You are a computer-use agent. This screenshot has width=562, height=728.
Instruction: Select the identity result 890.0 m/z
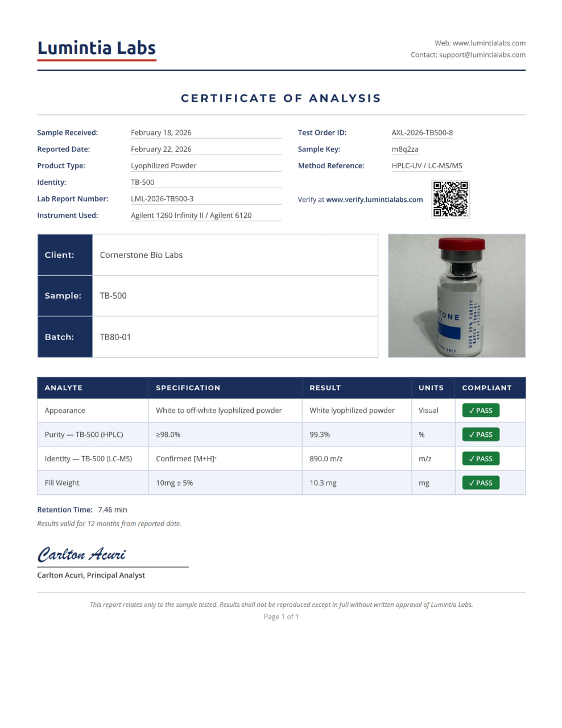(x=326, y=458)
